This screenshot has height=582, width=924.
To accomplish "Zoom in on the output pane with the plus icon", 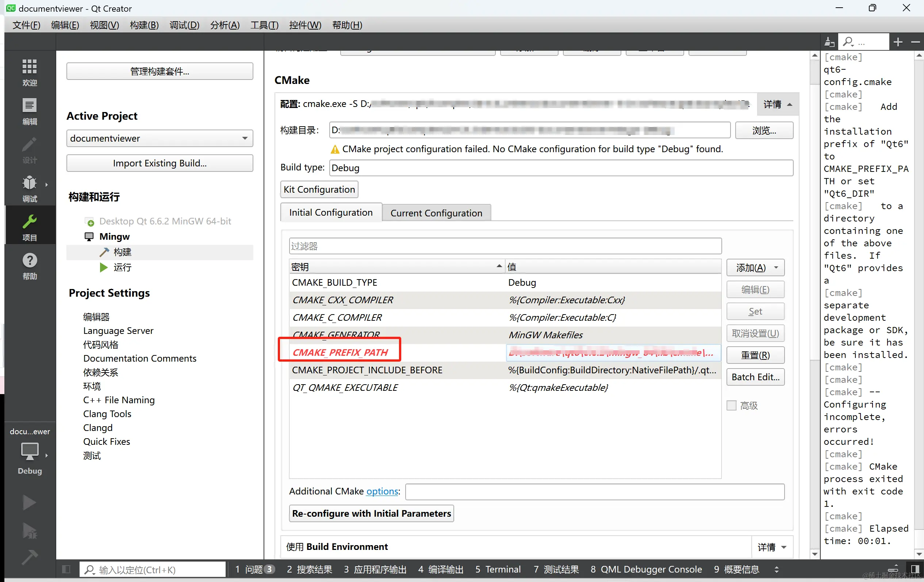I will [898, 42].
